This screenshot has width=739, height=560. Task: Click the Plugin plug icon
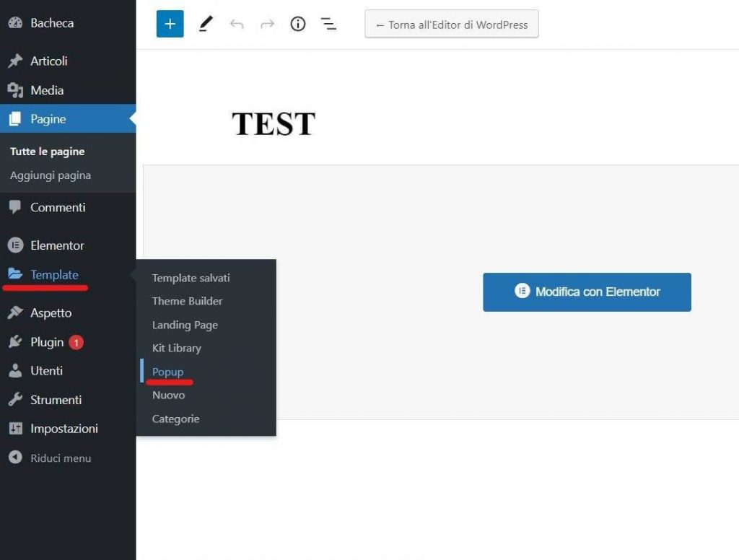[x=15, y=342]
